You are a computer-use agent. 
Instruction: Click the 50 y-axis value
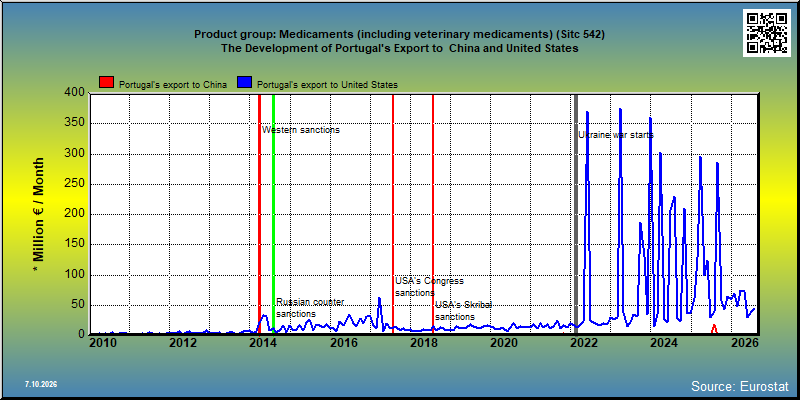click(78, 306)
